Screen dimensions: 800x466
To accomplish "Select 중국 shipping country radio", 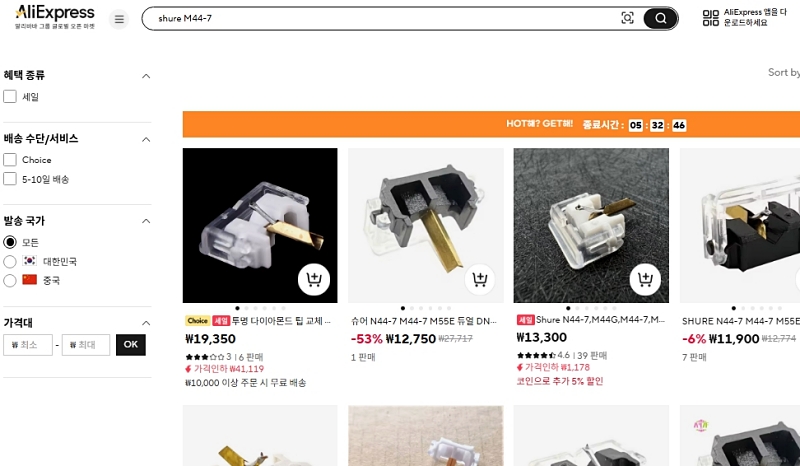I will click(10, 280).
